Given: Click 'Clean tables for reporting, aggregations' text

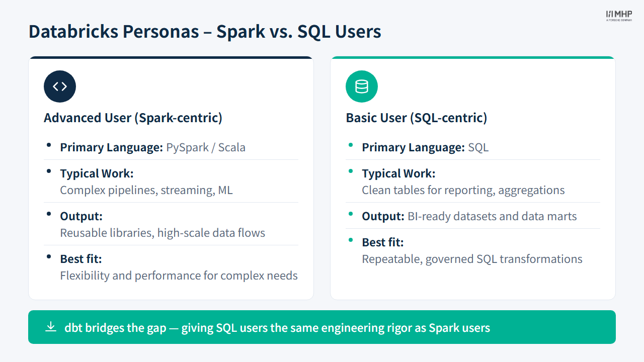Looking at the screenshot, I should 463,190.
